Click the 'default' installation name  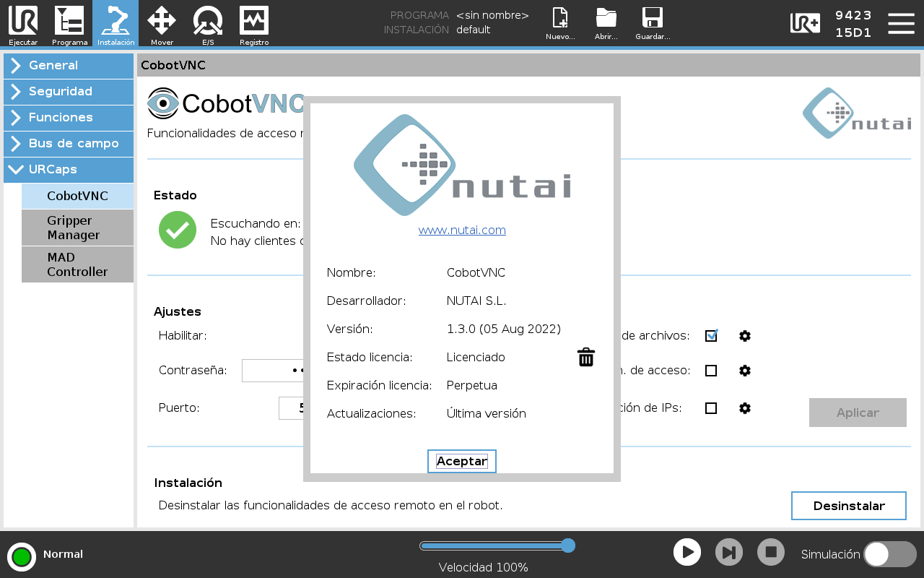[474, 30]
